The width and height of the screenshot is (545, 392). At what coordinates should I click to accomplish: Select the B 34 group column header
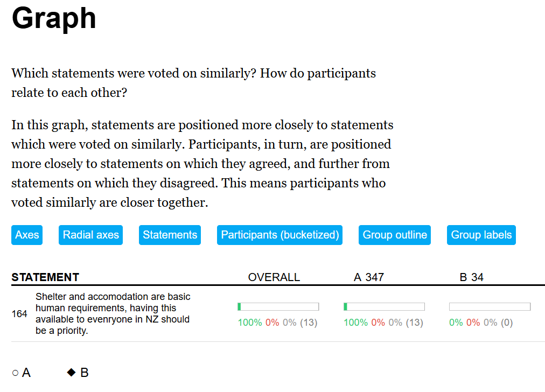click(471, 277)
